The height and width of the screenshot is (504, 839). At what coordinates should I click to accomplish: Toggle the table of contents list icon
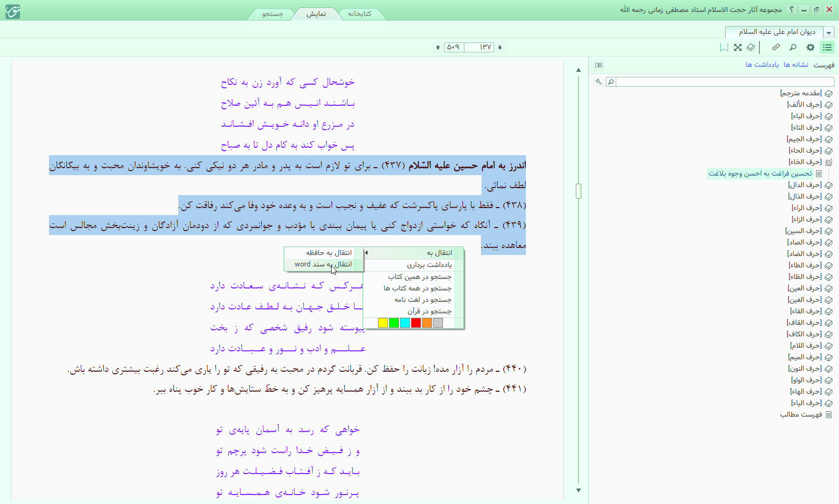828,47
